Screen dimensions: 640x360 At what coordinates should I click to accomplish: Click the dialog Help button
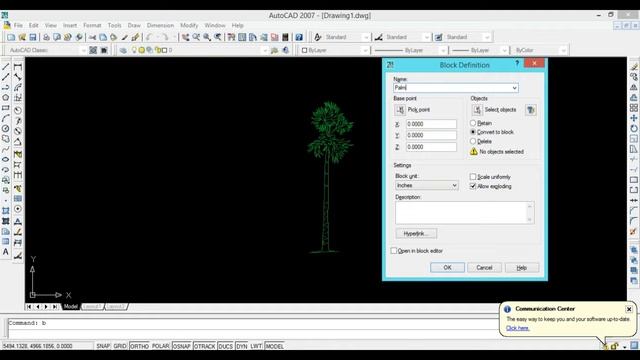pos(522,268)
